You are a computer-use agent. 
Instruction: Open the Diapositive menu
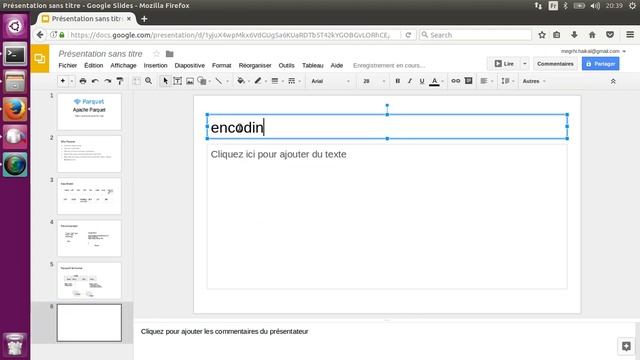coord(190,65)
